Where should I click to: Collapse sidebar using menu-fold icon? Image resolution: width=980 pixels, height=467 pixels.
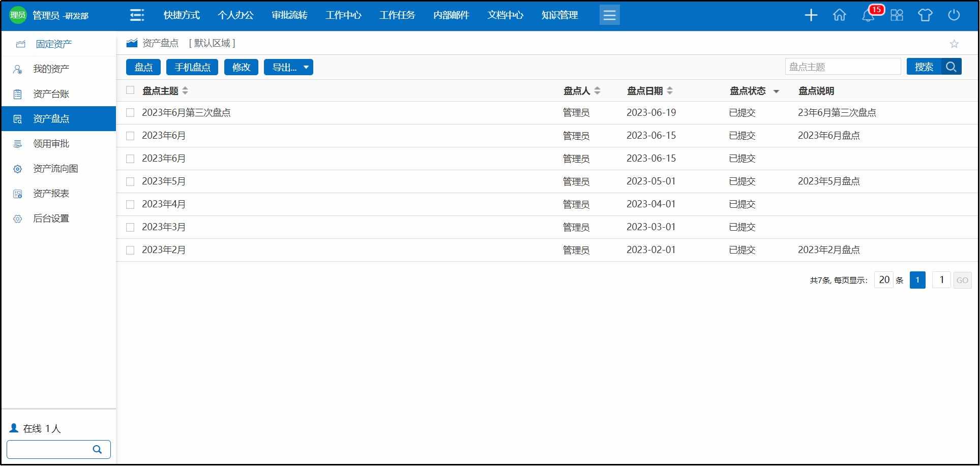[137, 15]
